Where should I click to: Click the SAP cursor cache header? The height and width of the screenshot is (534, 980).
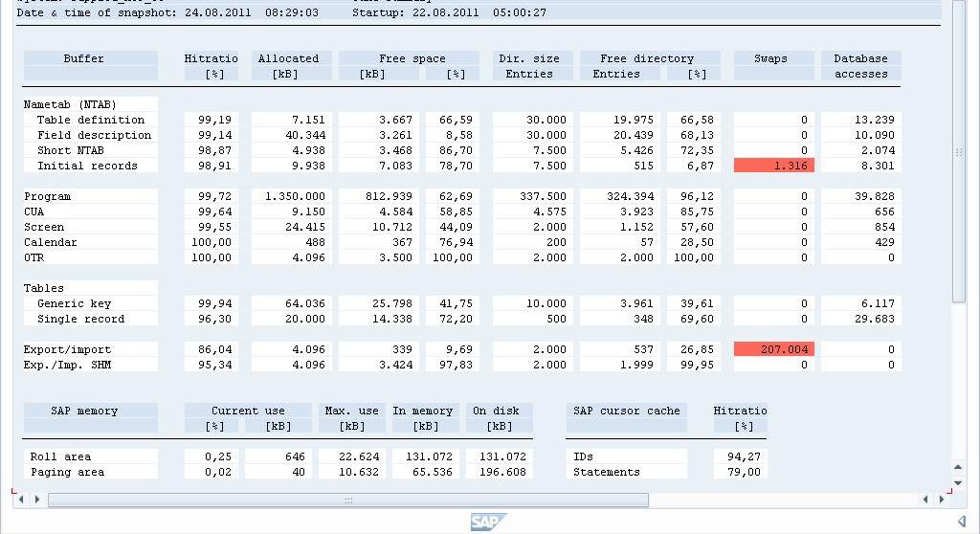coord(626,411)
